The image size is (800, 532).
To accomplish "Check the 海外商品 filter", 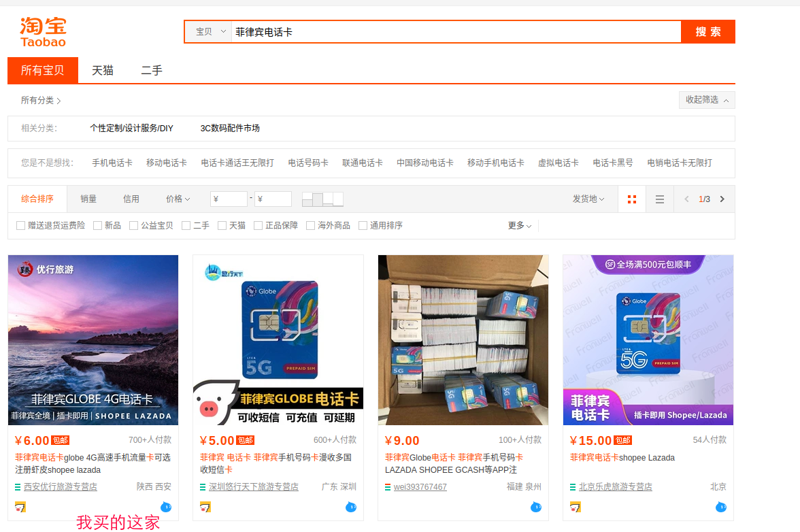I will (311, 225).
